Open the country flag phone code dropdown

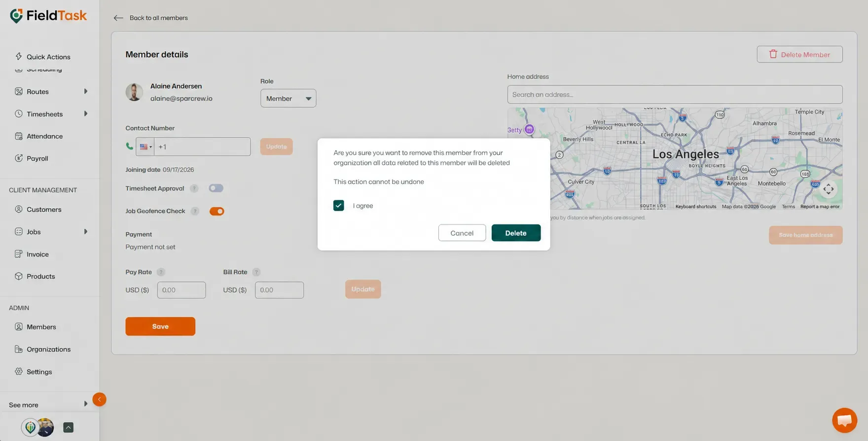coord(145,147)
